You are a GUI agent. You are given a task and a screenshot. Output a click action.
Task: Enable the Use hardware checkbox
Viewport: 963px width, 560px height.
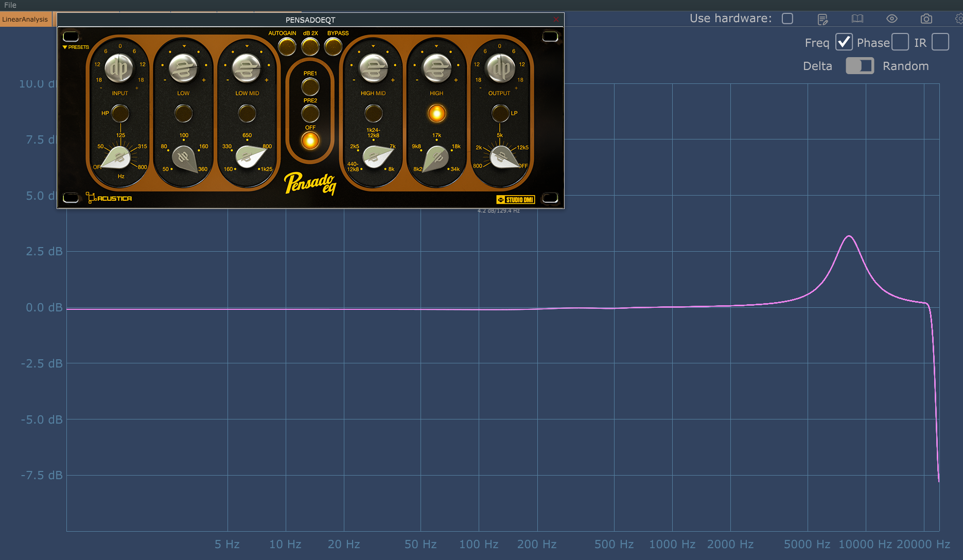click(787, 19)
